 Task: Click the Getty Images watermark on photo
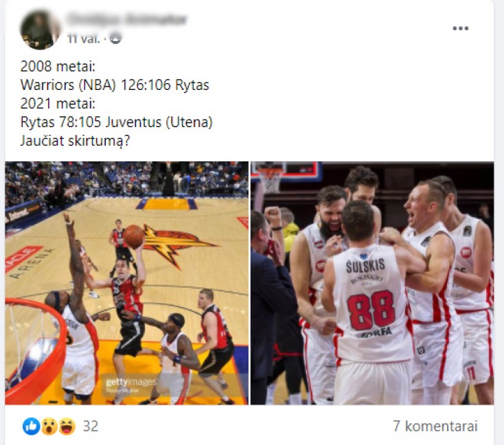click(x=131, y=385)
